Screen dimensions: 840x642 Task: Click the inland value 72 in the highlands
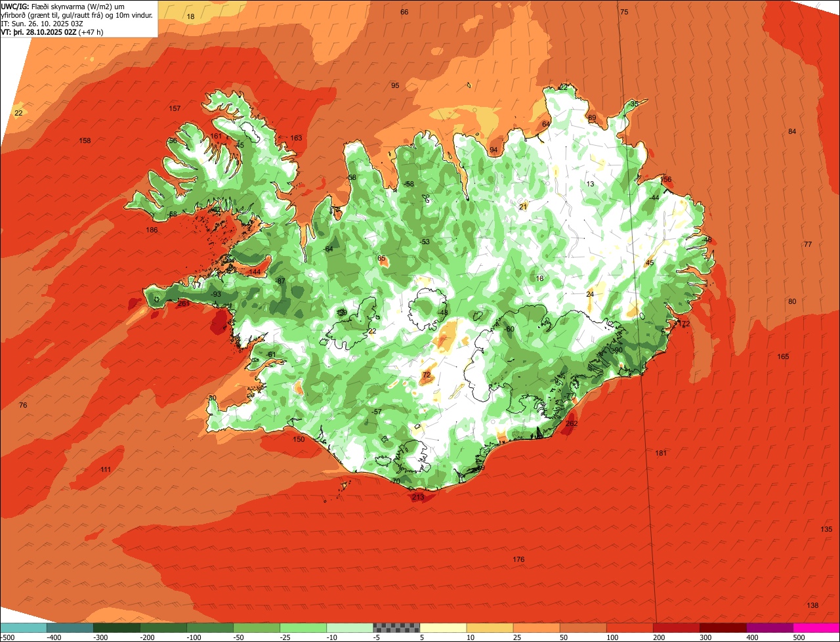click(x=427, y=375)
